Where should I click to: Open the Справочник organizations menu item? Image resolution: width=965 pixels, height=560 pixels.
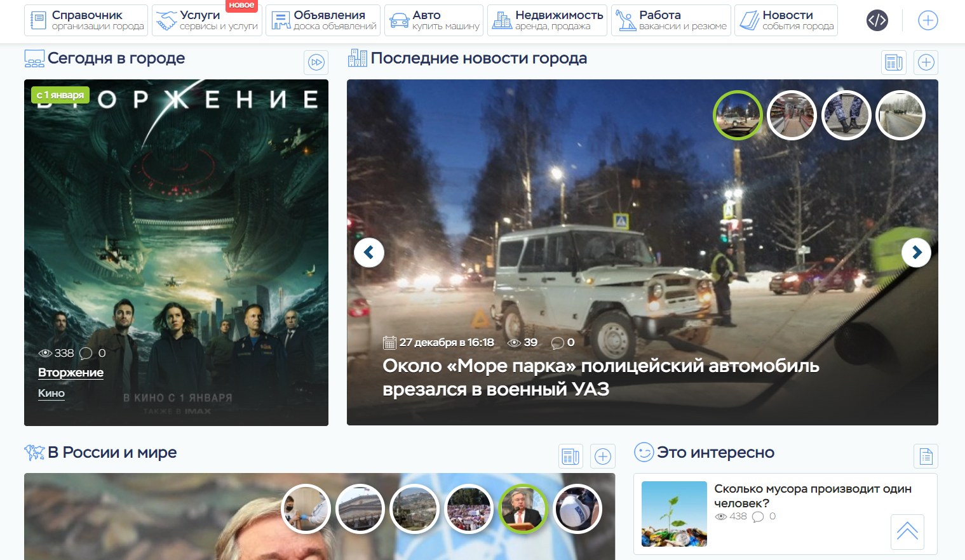coord(86,20)
